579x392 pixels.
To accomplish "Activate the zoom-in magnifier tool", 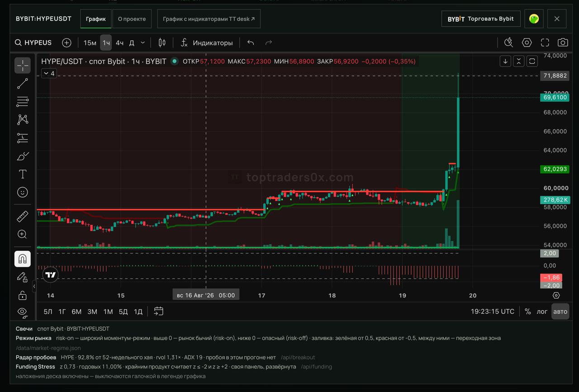I will pyautogui.click(x=23, y=234).
